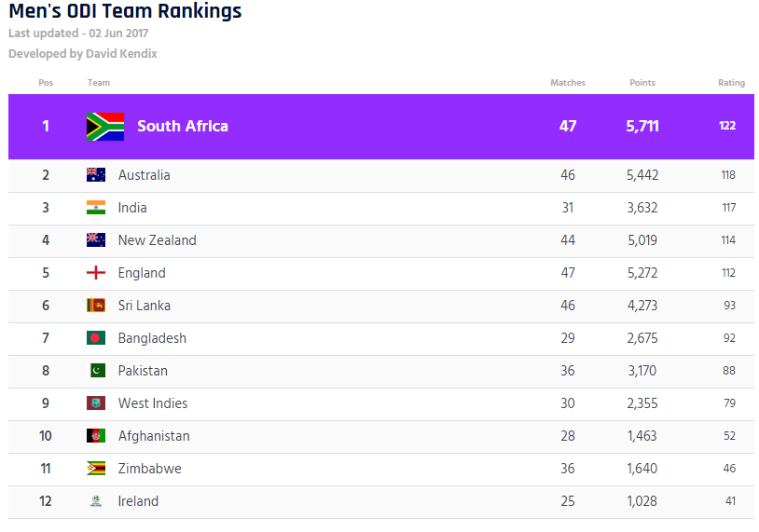
Task: Select the South Africa team name
Action: click(183, 127)
